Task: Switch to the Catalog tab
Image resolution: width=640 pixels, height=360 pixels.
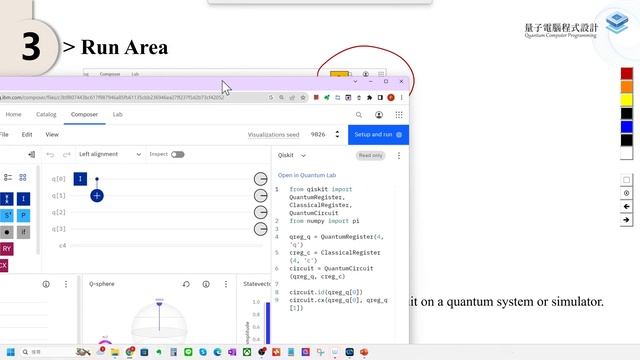Action: 46,115
